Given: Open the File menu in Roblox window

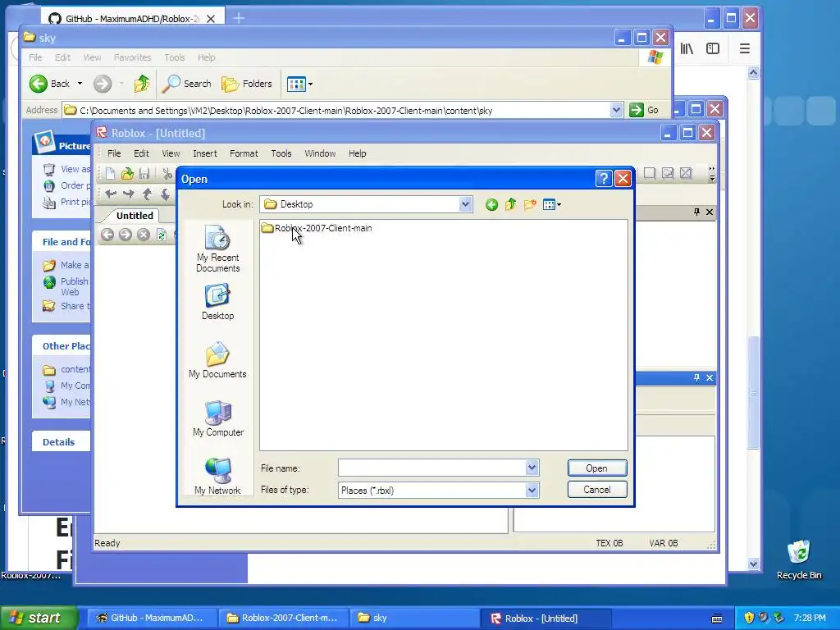Looking at the screenshot, I should pos(114,153).
